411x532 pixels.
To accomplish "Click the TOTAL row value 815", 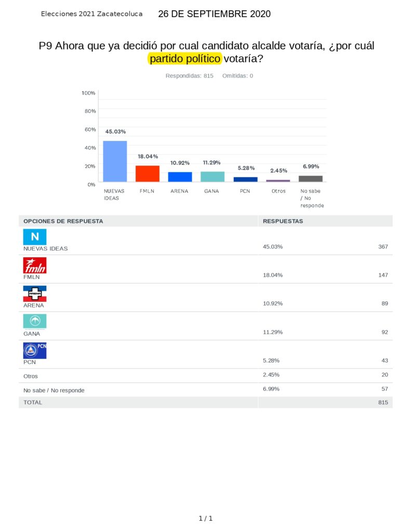I will click(383, 403).
